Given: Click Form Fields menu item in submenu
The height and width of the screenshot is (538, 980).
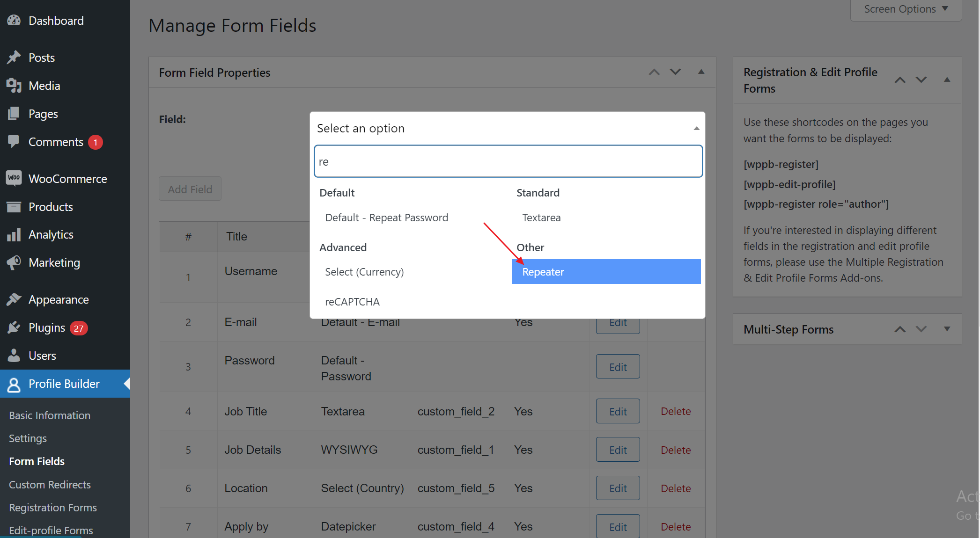Looking at the screenshot, I should pyautogui.click(x=37, y=461).
